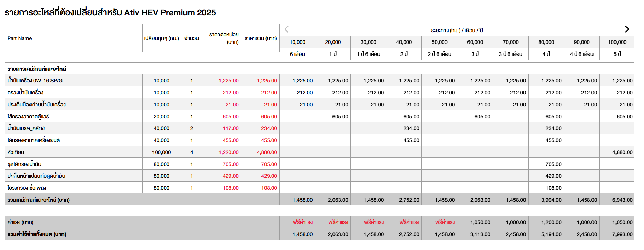Viewport: 644px width, 250px height.
Task: Click the 'รวมเคมีภัณฑ์และอะไหล่ (บาท)' subtotal label
Action: pyautogui.click(x=38, y=200)
